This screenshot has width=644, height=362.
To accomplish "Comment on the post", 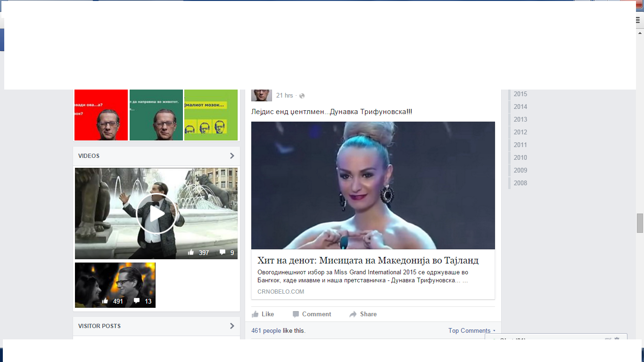I will pos(312,314).
